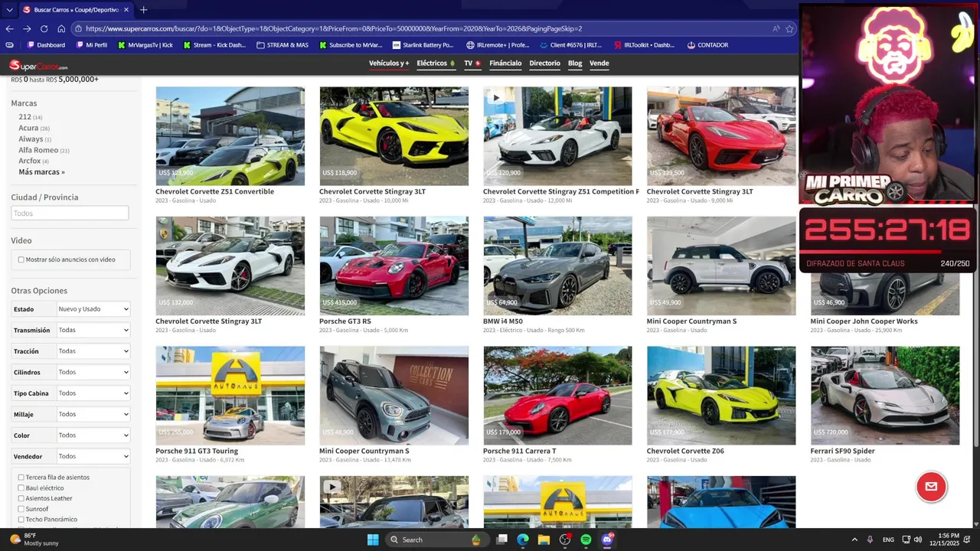Image resolution: width=980 pixels, height=551 pixels.
Task: Open Financialo menu item
Action: tap(505, 64)
